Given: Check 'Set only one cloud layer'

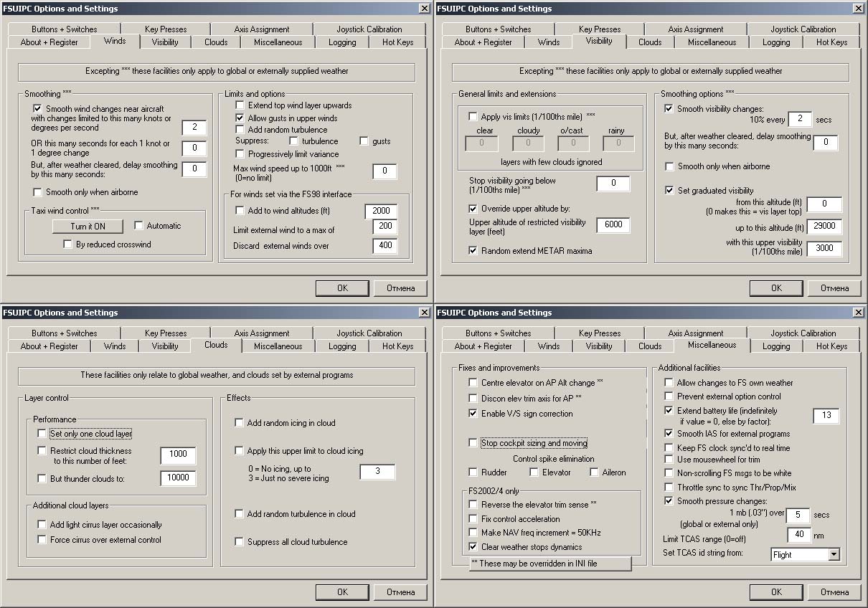Looking at the screenshot, I should (42, 434).
